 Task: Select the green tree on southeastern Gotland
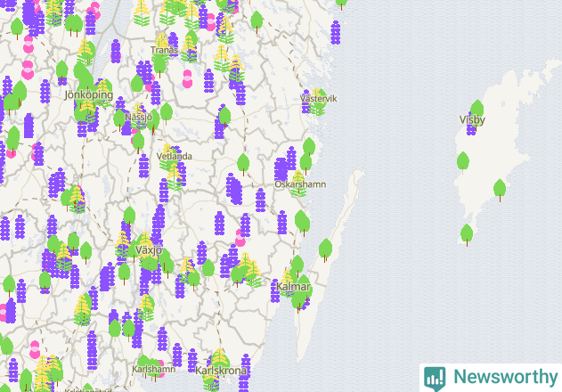(500, 190)
